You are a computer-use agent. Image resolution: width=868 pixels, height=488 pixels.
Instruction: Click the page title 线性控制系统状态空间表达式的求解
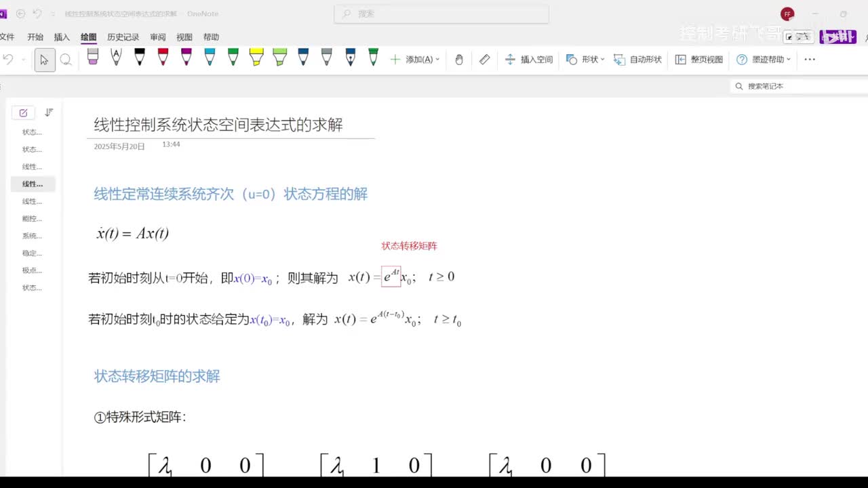click(218, 125)
